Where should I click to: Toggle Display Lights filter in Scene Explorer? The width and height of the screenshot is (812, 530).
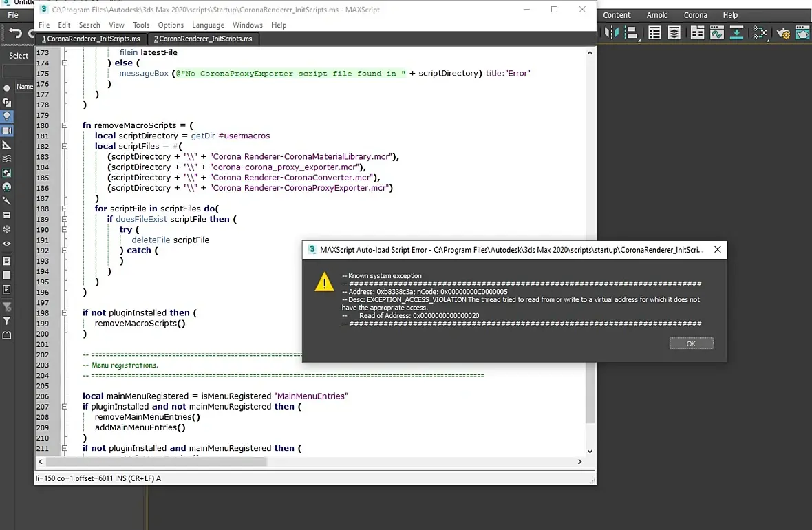(7, 116)
